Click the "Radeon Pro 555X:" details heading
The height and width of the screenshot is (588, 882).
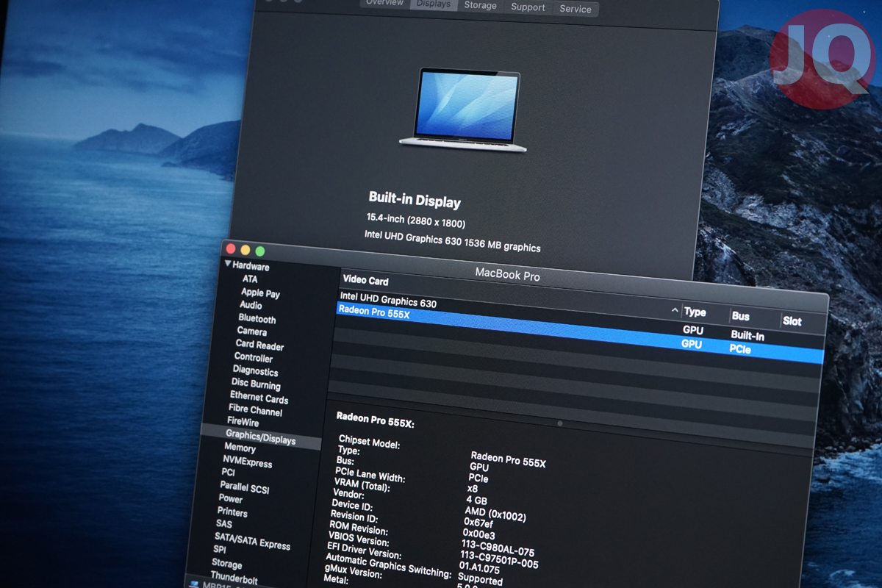point(376,419)
